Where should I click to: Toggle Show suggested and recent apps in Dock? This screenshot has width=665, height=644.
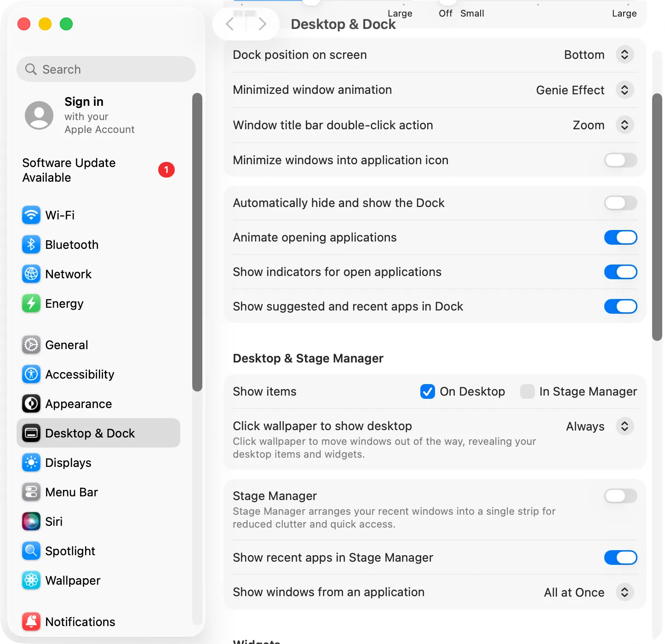pyautogui.click(x=620, y=306)
